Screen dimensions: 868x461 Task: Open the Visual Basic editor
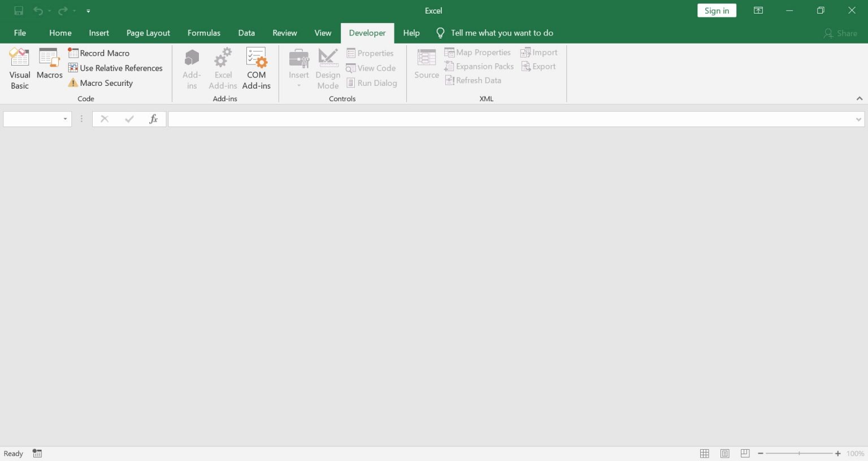[19, 69]
